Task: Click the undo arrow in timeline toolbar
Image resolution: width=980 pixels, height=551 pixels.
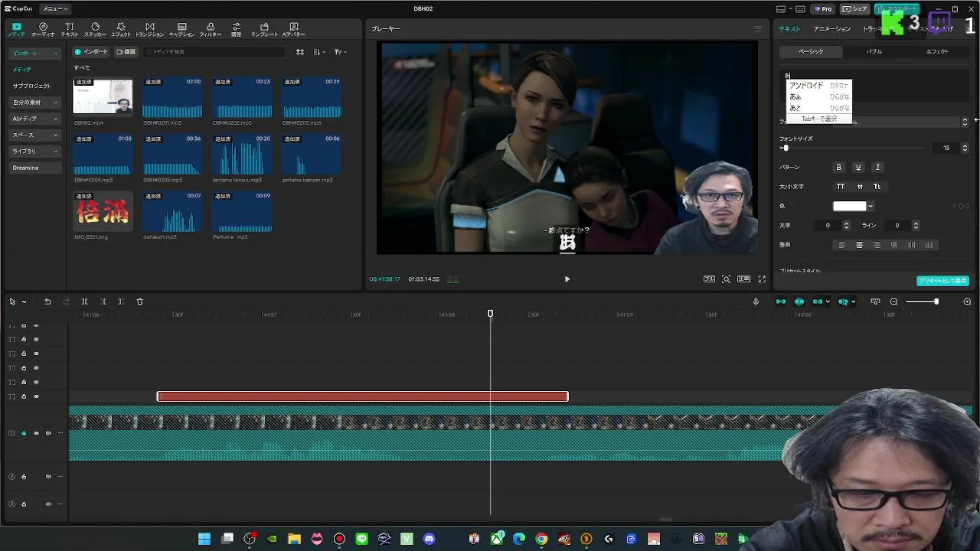Action: pos(47,302)
